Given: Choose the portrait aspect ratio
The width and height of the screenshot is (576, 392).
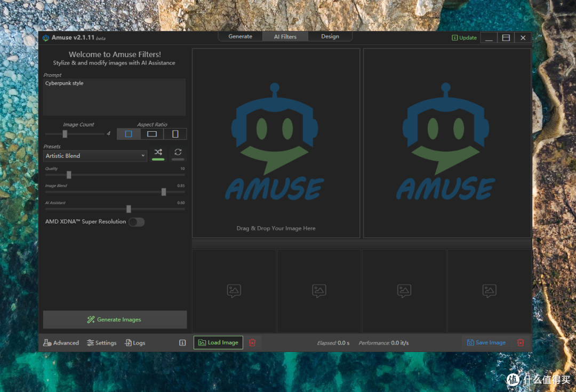Looking at the screenshot, I should (x=175, y=134).
